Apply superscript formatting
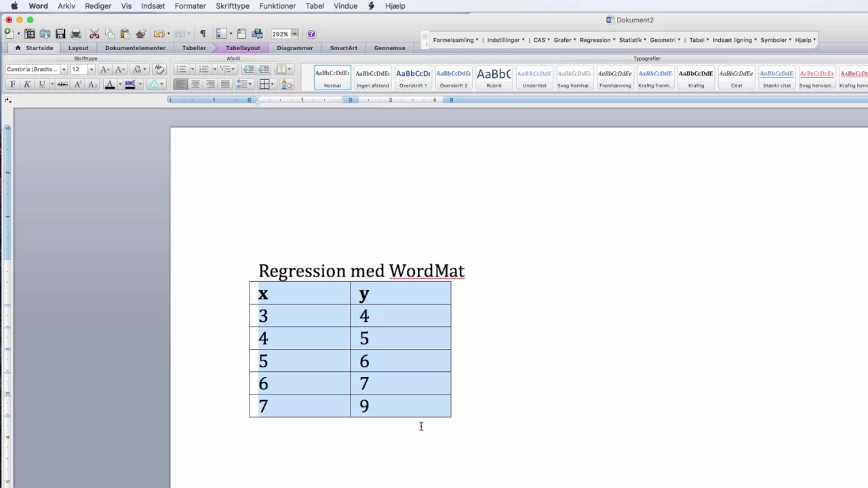 pos(77,85)
